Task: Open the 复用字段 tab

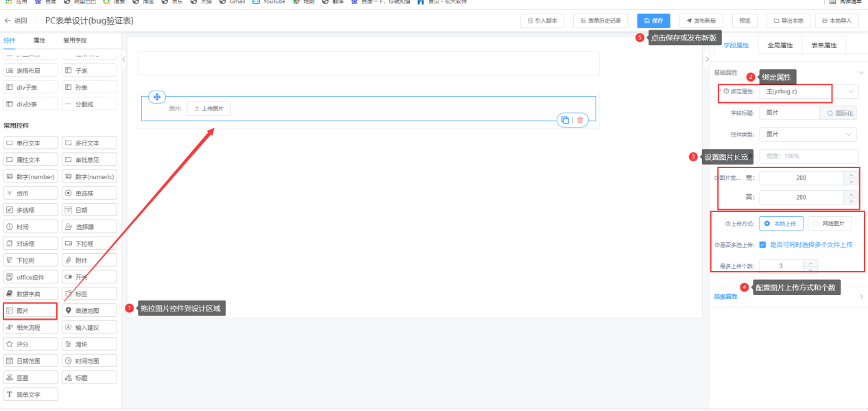Action: tap(75, 40)
